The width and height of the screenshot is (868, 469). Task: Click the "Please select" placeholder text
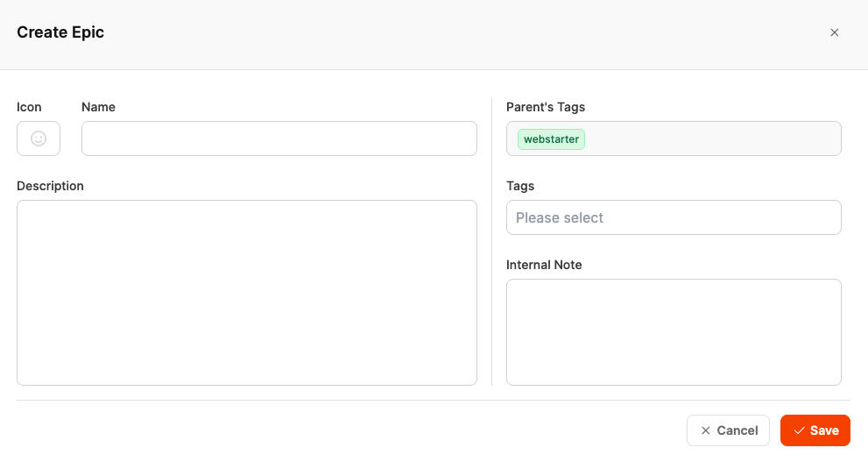click(x=560, y=217)
